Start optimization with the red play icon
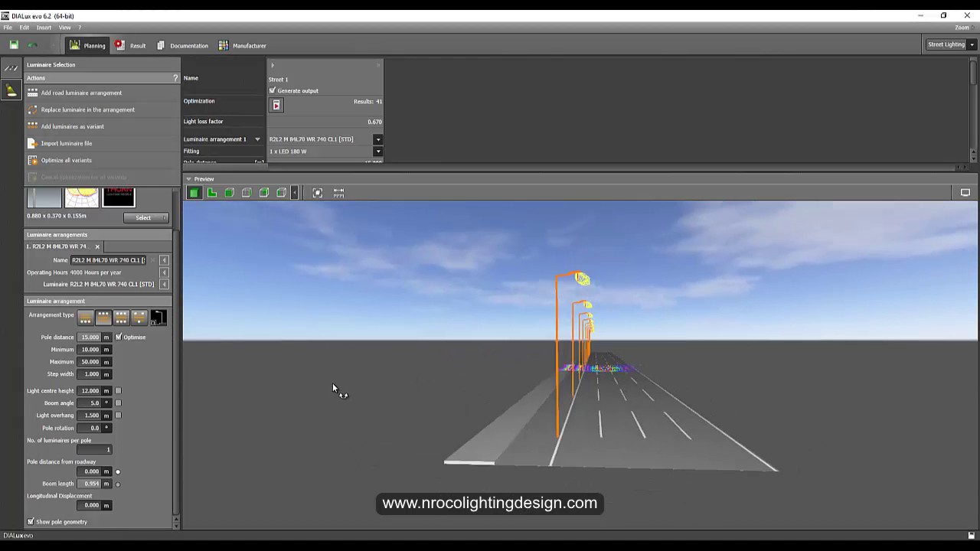The image size is (980, 551). click(x=276, y=105)
